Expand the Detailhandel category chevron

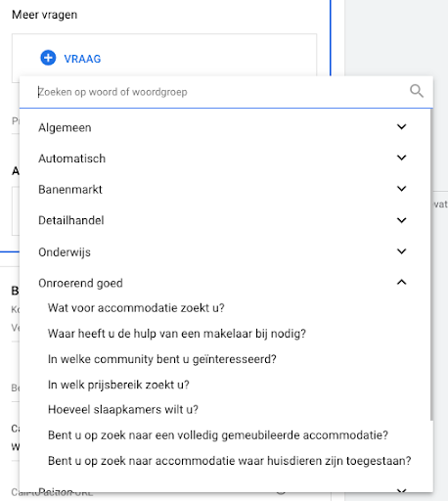tap(402, 220)
